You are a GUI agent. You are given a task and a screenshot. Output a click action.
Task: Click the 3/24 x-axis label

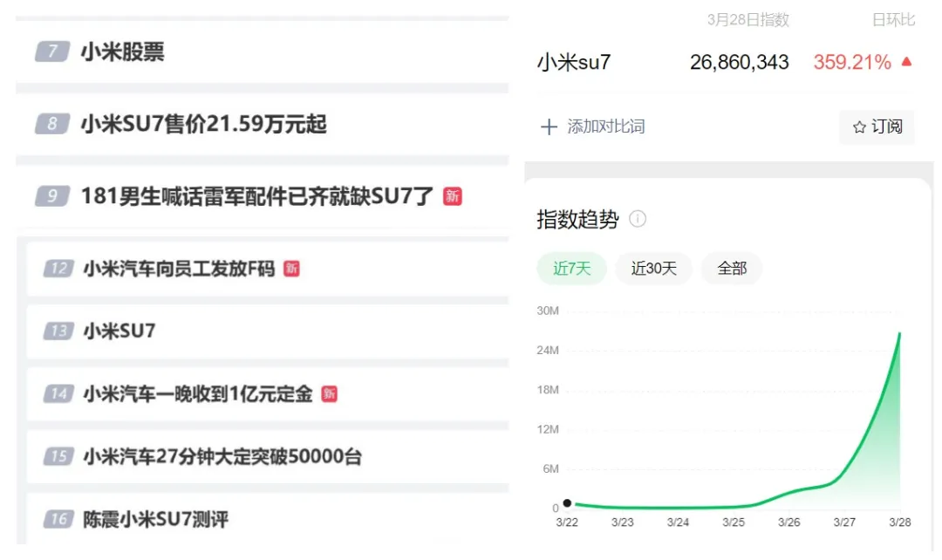pos(678,522)
